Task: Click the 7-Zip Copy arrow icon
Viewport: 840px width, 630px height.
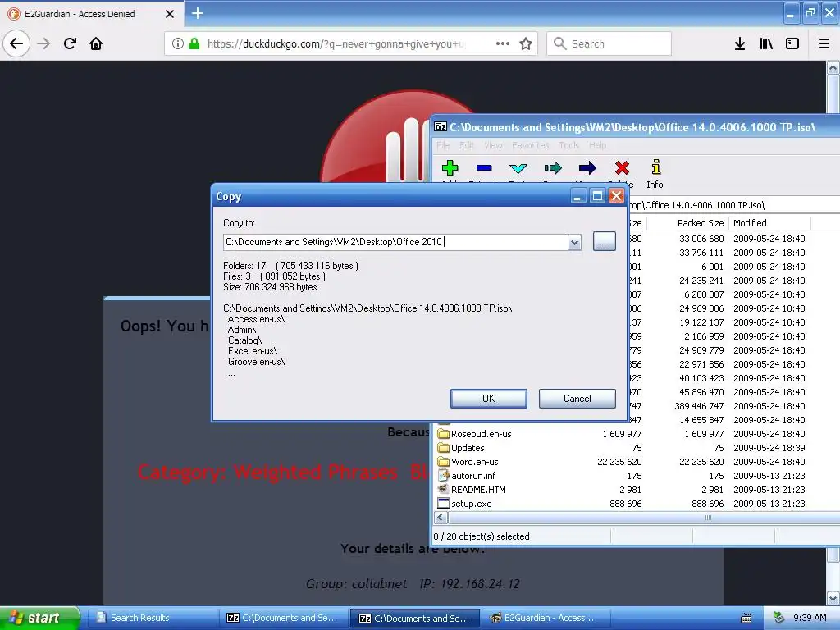Action: pyautogui.click(x=553, y=167)
